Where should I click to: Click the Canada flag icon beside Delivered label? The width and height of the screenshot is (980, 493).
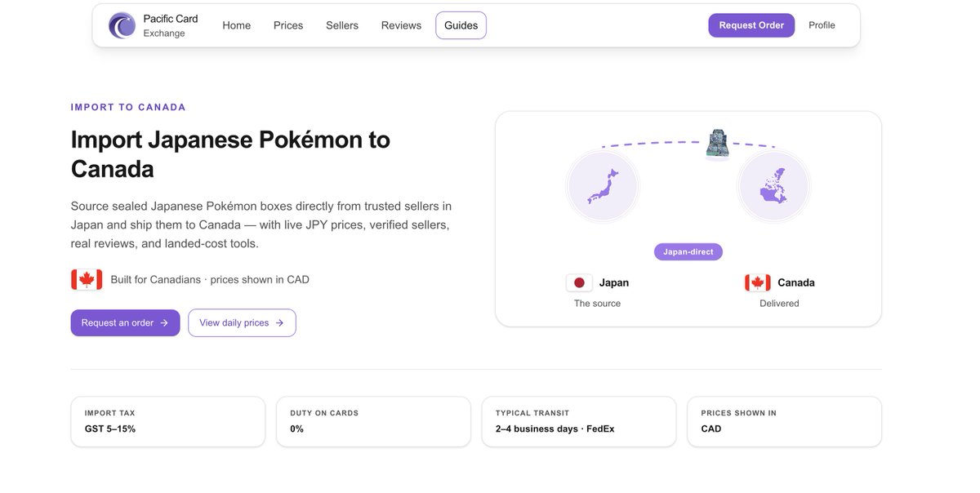click(x=758, y=282)
